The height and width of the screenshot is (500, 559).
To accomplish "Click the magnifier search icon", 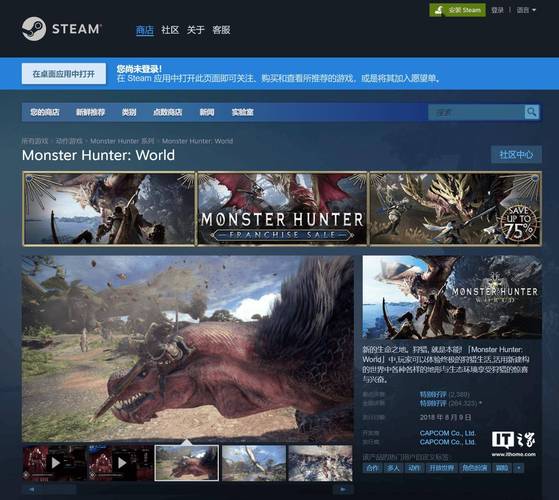I will 532,112.
